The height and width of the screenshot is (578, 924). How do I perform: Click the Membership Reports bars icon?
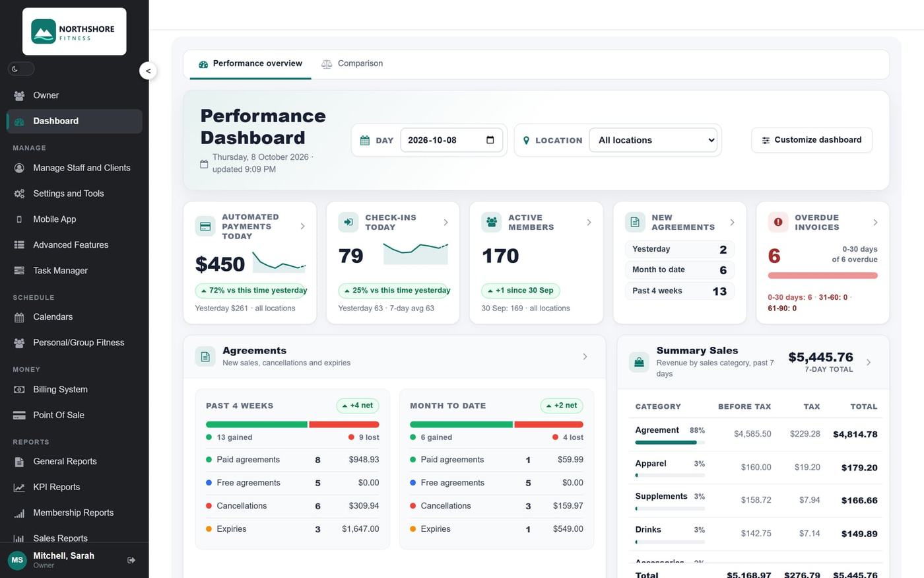tap(19, 513)
